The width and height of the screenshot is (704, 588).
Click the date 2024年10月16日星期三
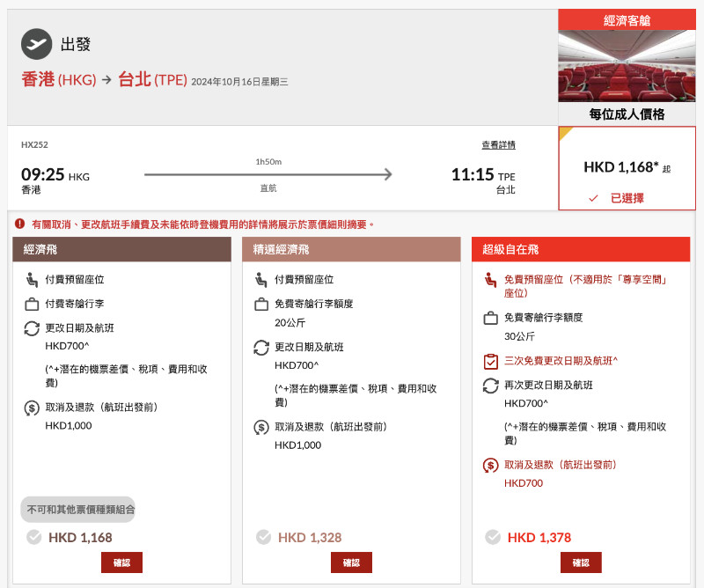(x=239, y=82)
